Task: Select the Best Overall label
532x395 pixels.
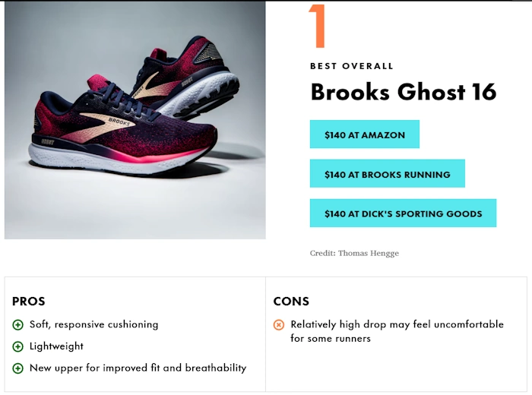Action: 351,66
